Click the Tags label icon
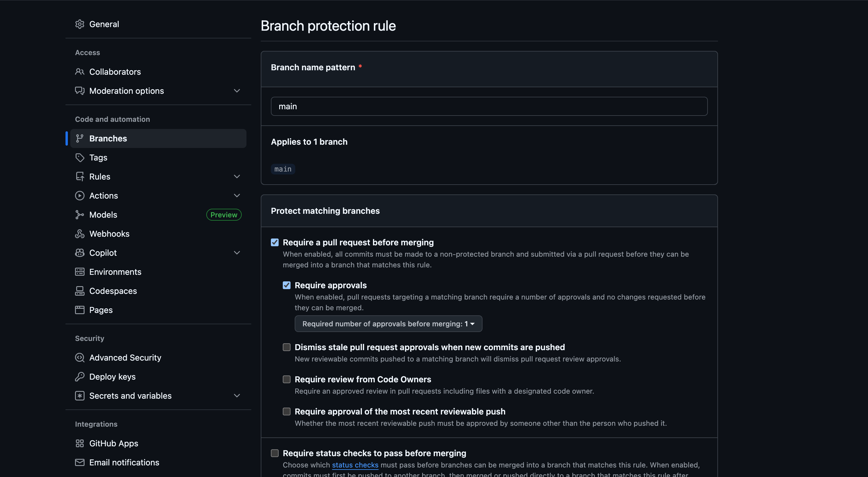 point(79,158)
